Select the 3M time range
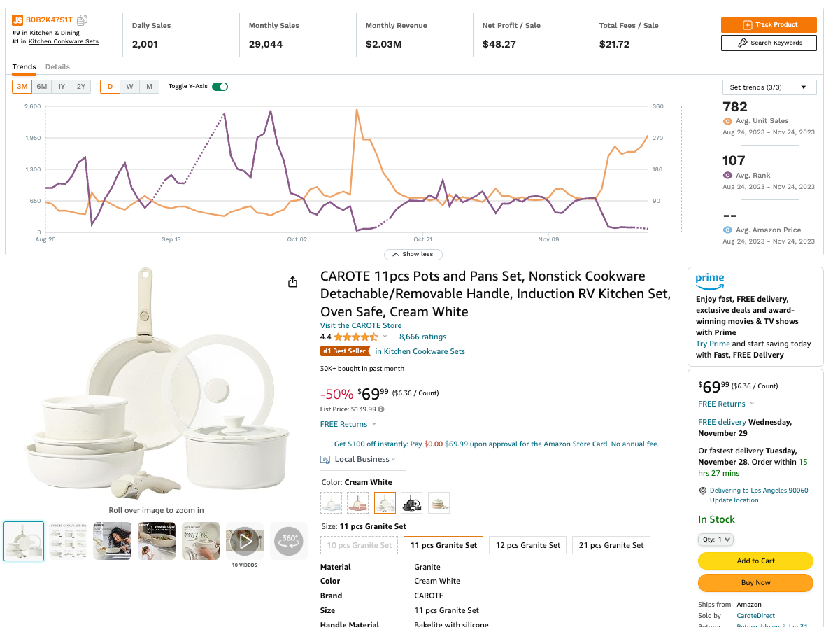The height and width of the screenshot is (627, 840). (22, 87)
